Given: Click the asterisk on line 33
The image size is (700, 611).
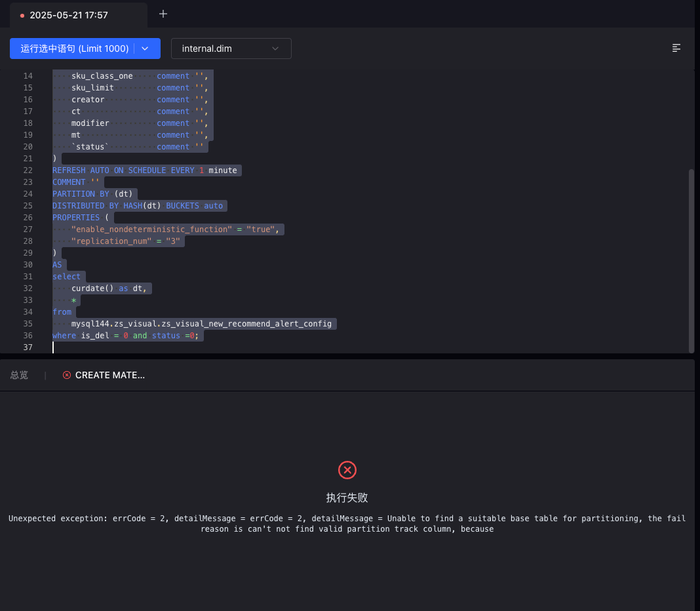Looking at the screenshot, I should [73, 301].
